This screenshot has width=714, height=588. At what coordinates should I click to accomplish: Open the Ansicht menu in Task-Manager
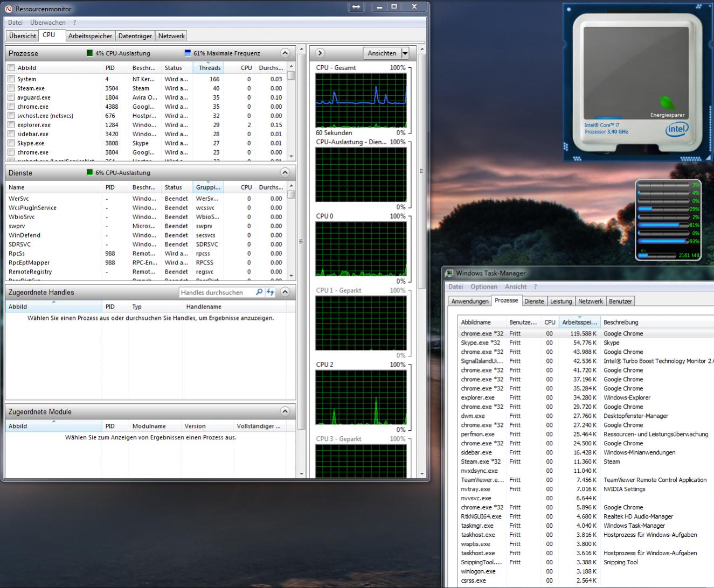pyautogui.click(x=516, y=287)
